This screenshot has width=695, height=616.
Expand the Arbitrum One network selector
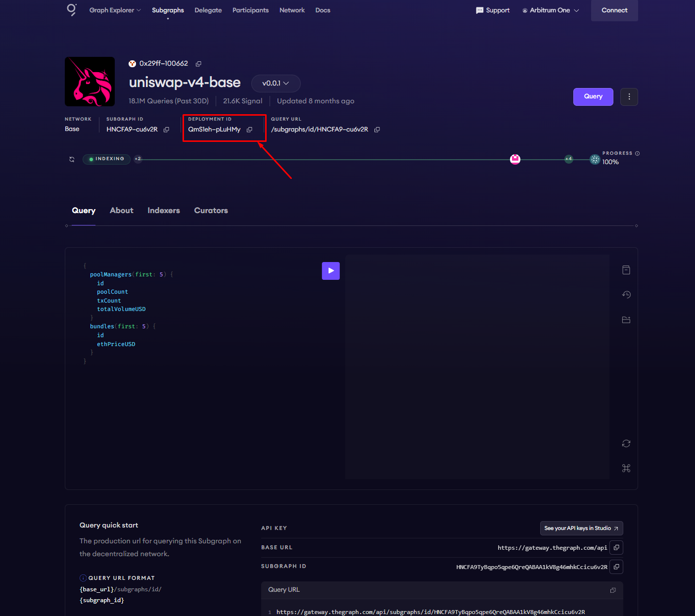click(551, 10)
